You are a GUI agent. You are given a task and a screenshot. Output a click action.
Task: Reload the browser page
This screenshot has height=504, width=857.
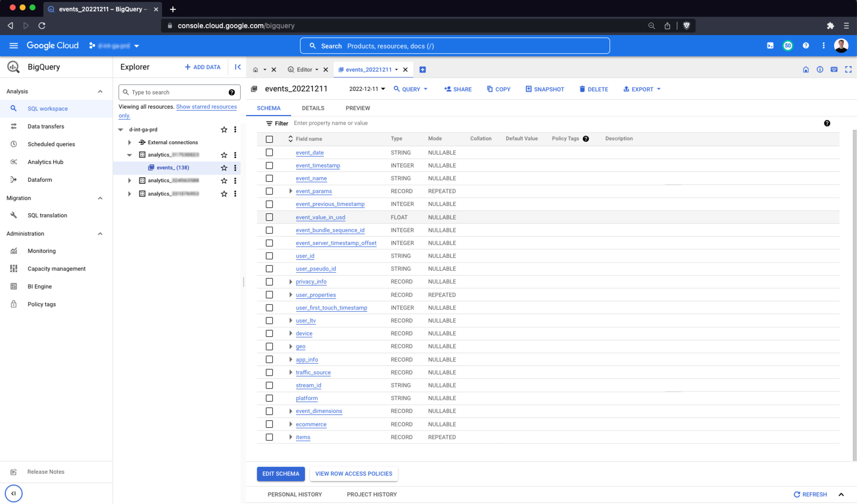(42, 26)
